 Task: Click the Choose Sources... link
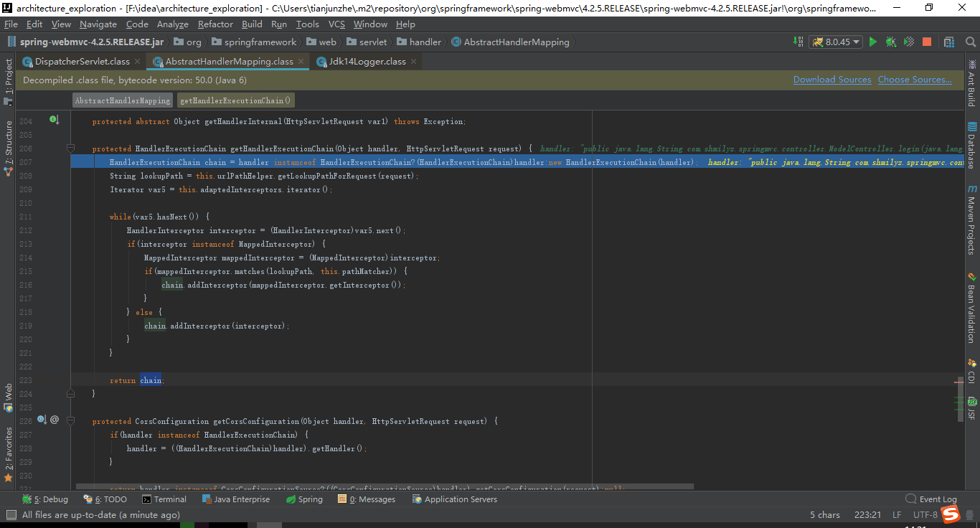915,80
